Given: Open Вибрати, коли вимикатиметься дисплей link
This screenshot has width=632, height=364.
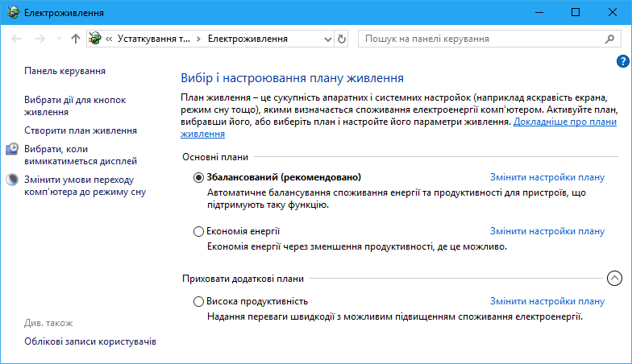Looking at the screenshot, I should click(81, 155).
